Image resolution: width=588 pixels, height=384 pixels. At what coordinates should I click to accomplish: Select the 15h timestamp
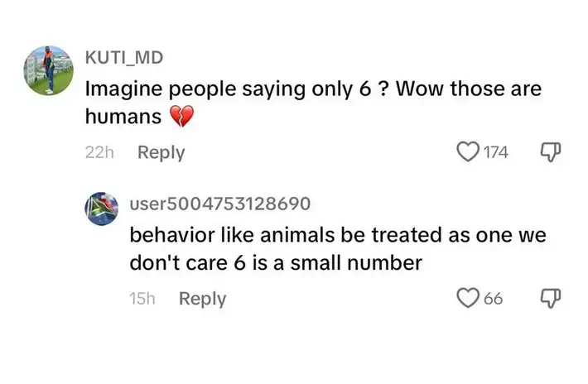coord(142,299)
